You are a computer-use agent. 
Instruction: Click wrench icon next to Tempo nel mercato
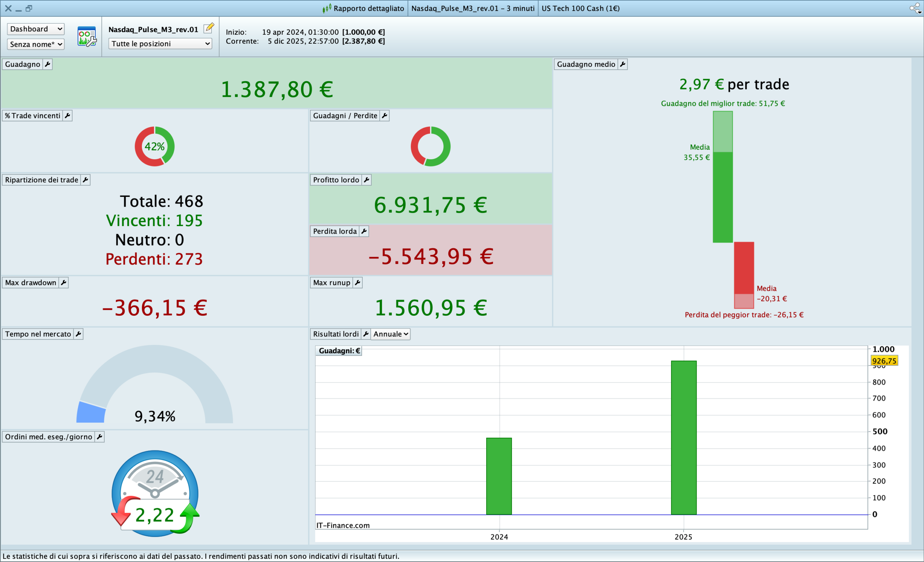tap(78, 334)
